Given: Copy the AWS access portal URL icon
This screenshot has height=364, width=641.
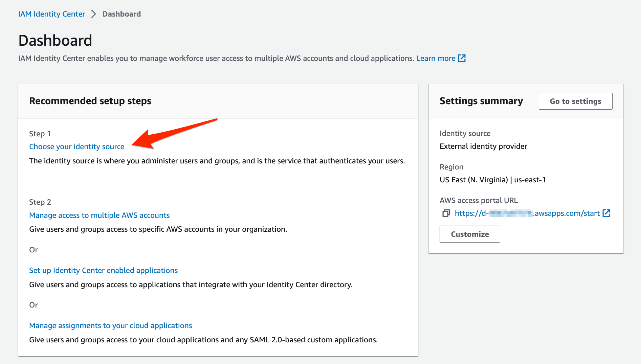Looking at the screenshot, I should [x=446, y=213].
